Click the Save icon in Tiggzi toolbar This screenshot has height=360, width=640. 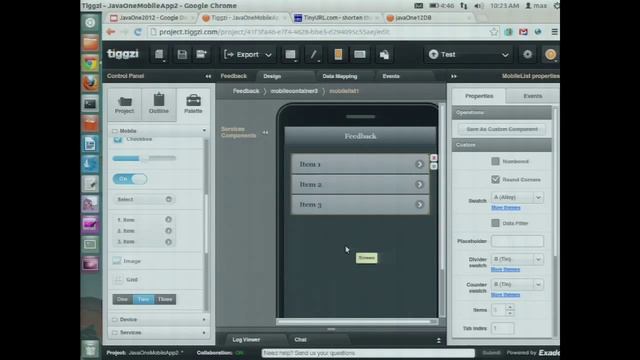(x=182, y=54)
